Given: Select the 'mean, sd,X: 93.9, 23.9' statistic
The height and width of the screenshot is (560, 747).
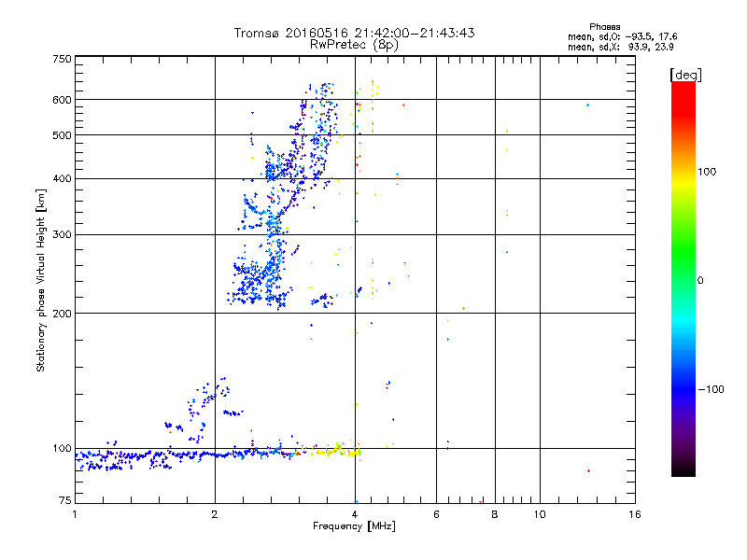Looking at the screenshot, I should [x=620, y=48].
